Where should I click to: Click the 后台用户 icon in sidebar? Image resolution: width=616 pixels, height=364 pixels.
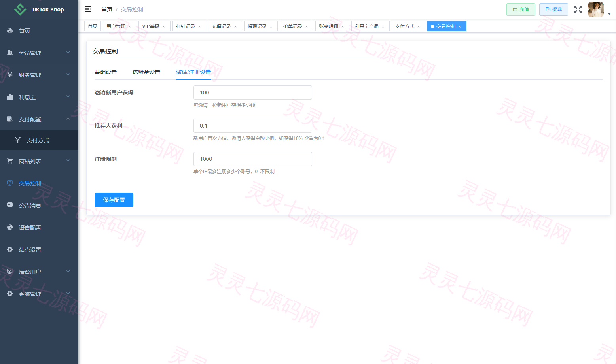10,272
